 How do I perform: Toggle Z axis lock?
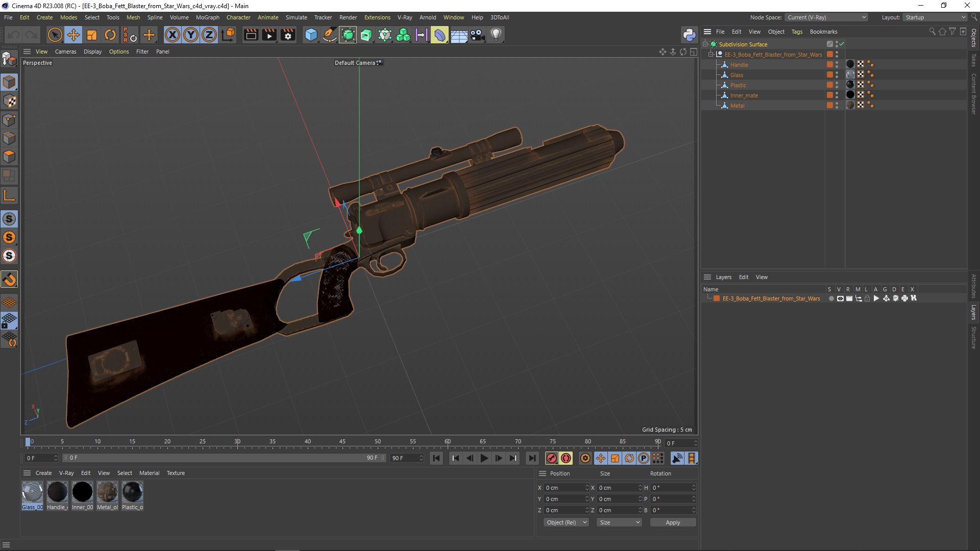pyautogui.click(x=209, y=35)
